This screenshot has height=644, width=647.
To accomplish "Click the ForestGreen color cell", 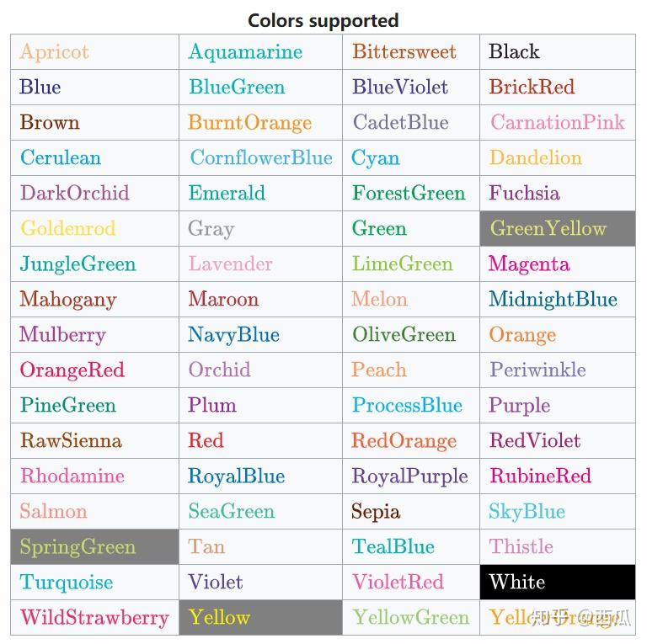I will click(411, 194).
